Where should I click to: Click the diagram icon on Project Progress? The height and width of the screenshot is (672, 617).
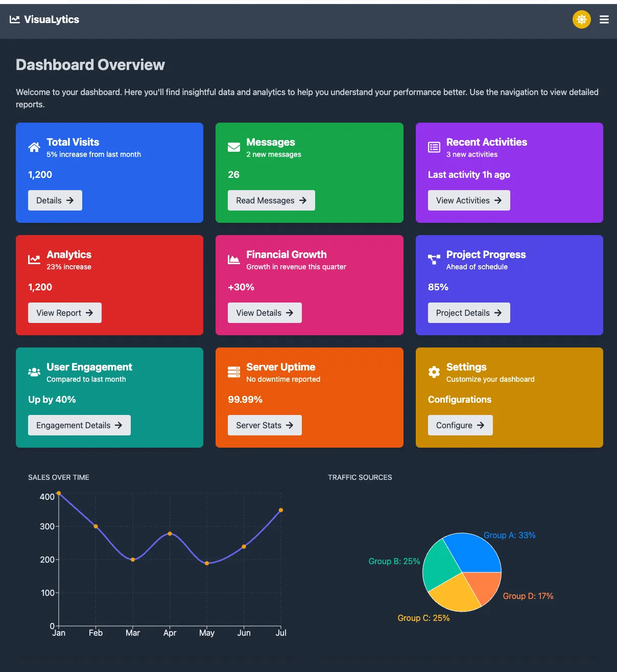click(x=434, y=260)
